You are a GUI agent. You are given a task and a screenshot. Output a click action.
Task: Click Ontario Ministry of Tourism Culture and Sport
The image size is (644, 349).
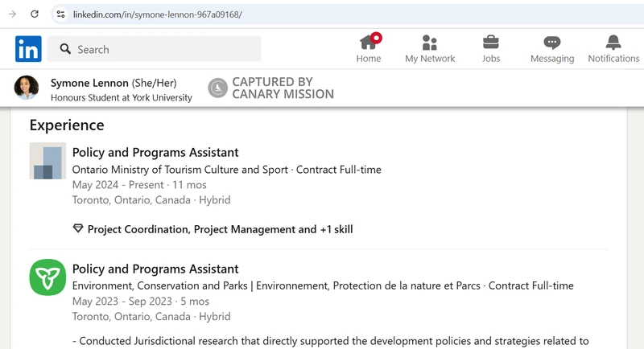click(x=180, y=170)
